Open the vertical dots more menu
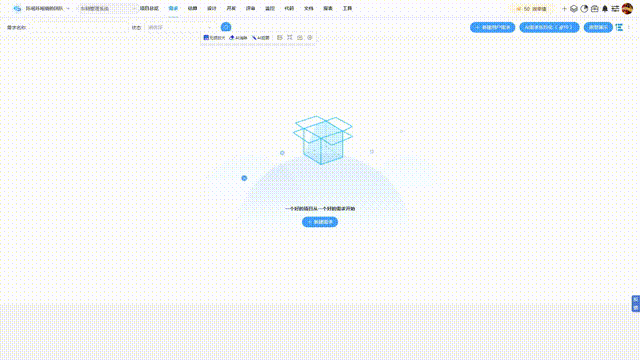This screenshot has height=360, width=640. tap(629, 27)
